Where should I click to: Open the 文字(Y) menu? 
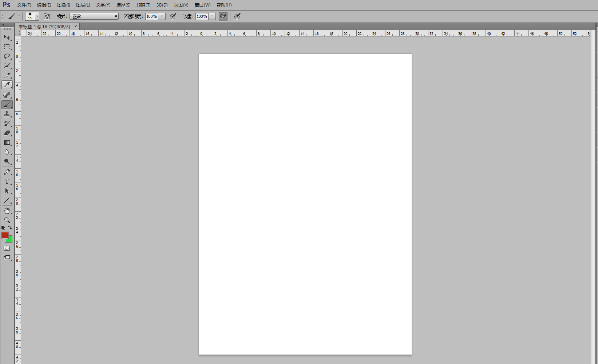(x=103, y=5)
